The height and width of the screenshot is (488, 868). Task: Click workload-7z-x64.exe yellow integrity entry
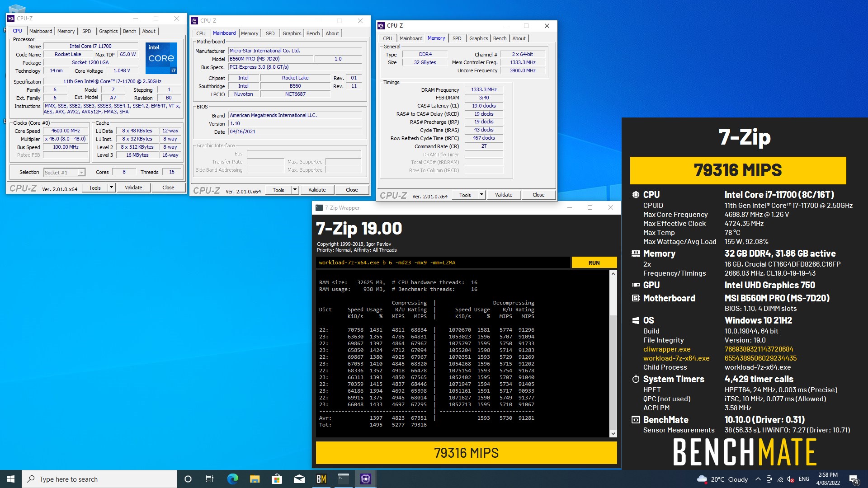click(676, 358)
